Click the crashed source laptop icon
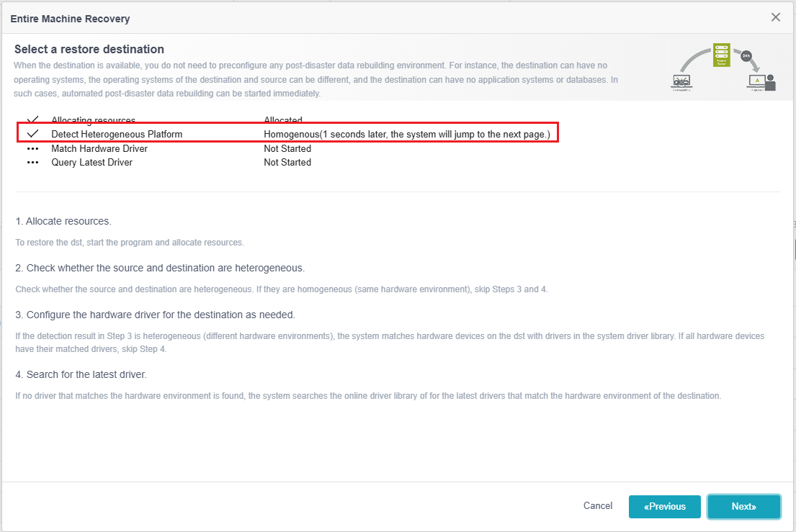This screenshot has width=796, height=532. (681, 81)
